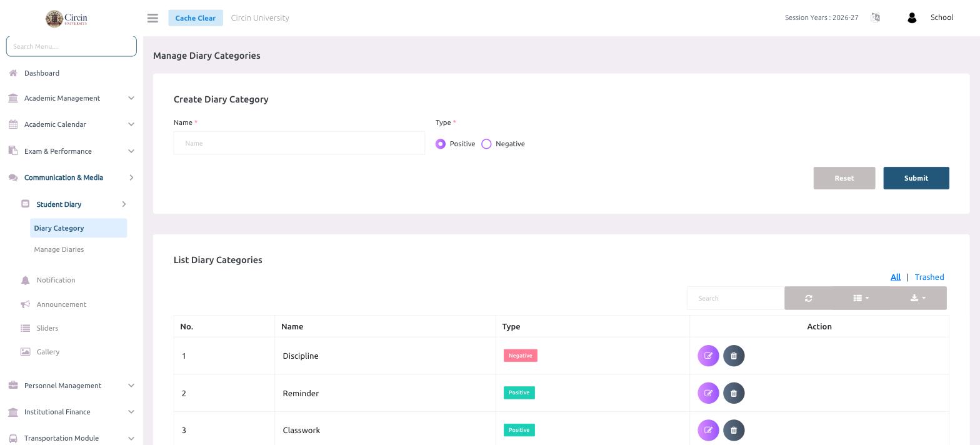The height and width of the screenshot is (445, 980).
Task: Click the Search Menu field
Action: click(71, 46)
